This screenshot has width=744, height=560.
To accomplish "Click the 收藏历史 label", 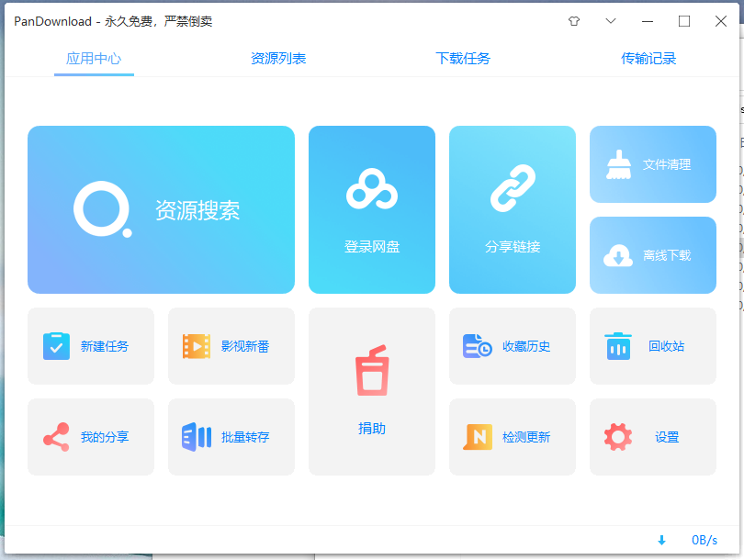I will click(526, 346).
